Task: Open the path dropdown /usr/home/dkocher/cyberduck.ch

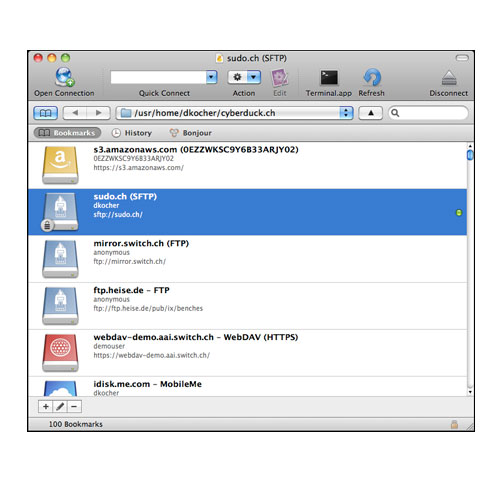Action: coord(234,113)
